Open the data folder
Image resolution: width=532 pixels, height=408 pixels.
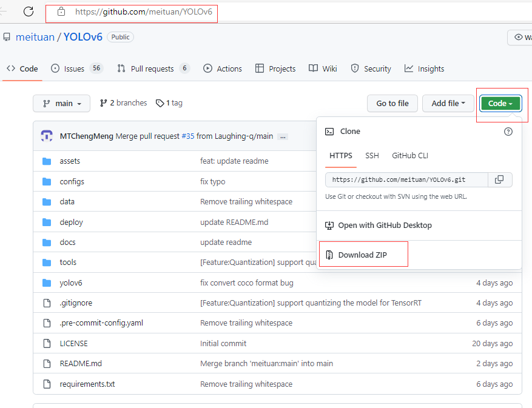67,202
